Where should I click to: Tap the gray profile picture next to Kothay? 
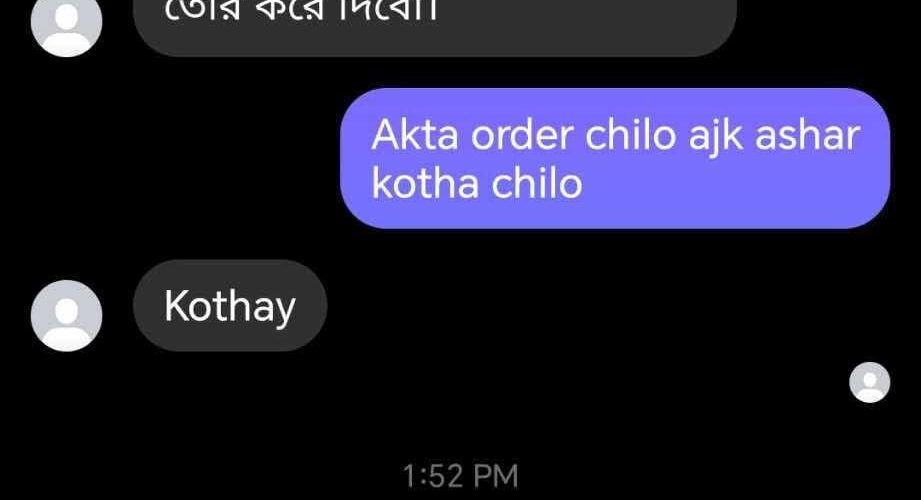66,316
